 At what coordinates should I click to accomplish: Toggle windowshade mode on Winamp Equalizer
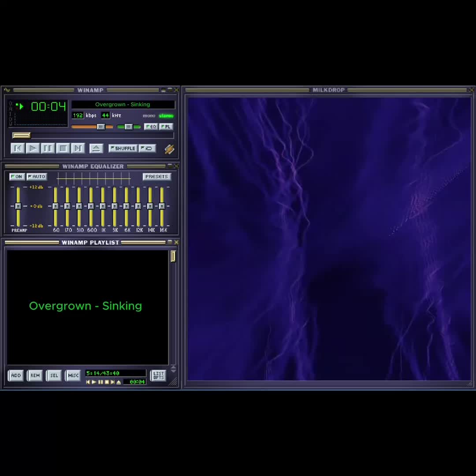[170, 166]
